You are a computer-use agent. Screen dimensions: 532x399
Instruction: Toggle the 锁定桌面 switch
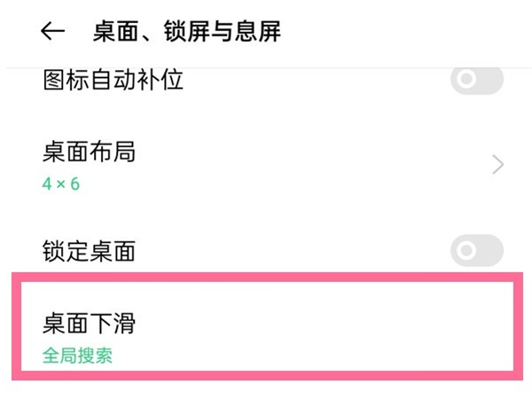pyautogui.click(x=476, y=251)
